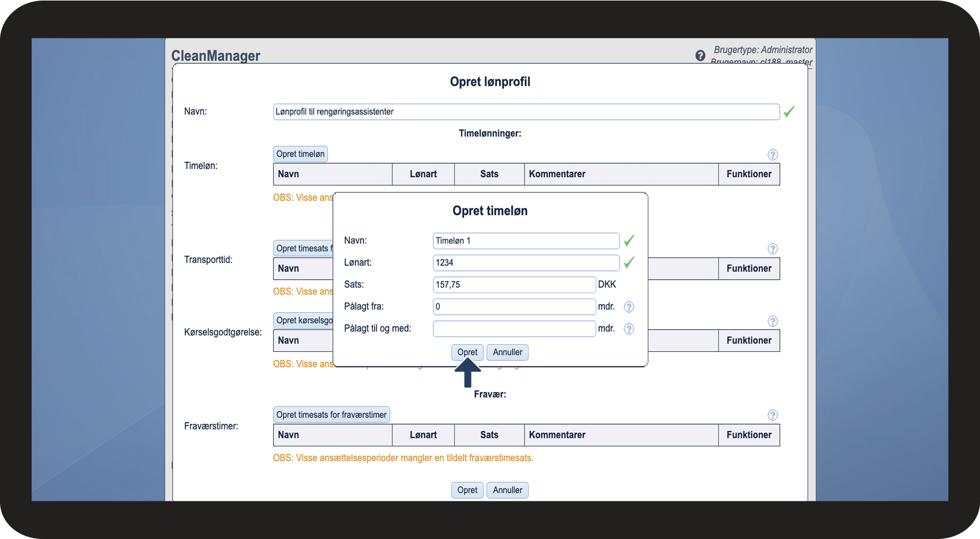Open help icon for Transporttid table
The height and width of the screenshot is (539, 980).
[772, 249]
